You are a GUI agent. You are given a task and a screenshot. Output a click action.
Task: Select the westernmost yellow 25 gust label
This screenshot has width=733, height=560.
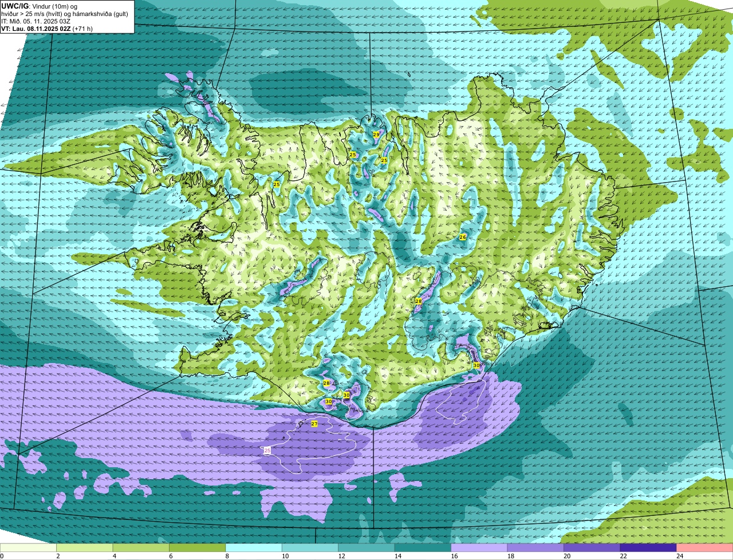[x=277, y=184]
